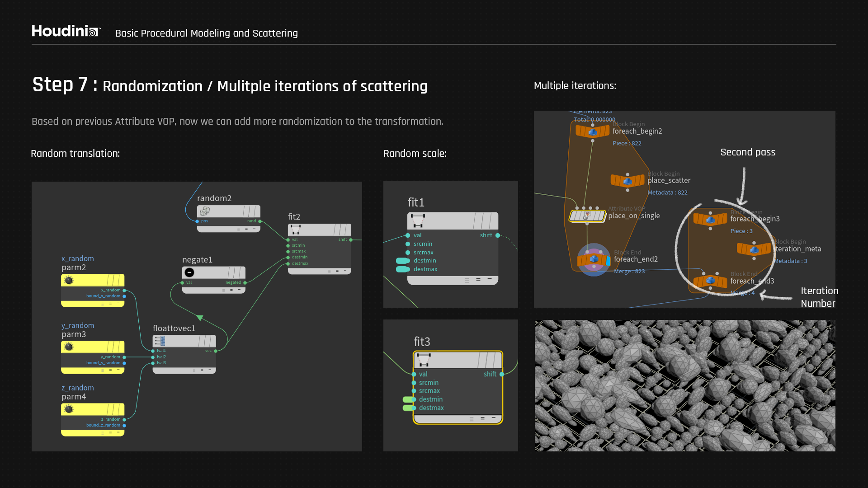Click the fit2 node's range icon
868x488 pixels.
pyautogui.click(x=296, y=230)
